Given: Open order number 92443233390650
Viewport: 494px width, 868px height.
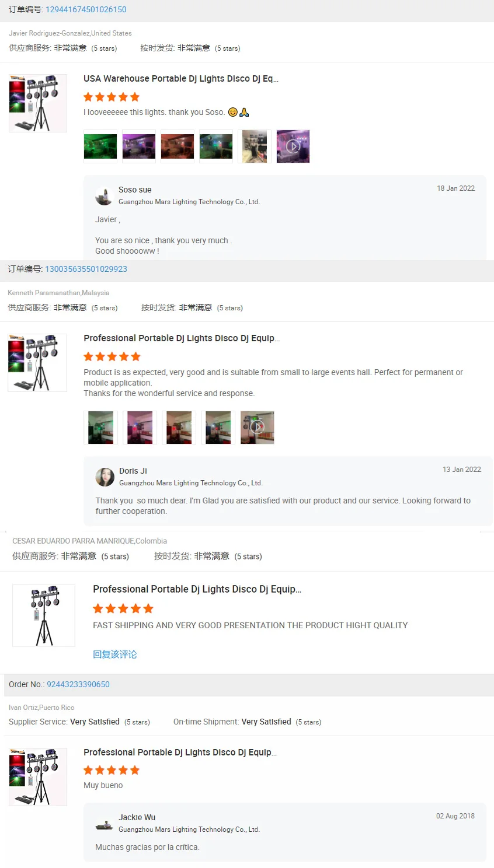Looking at the screenshot, I should pos(78,684).
